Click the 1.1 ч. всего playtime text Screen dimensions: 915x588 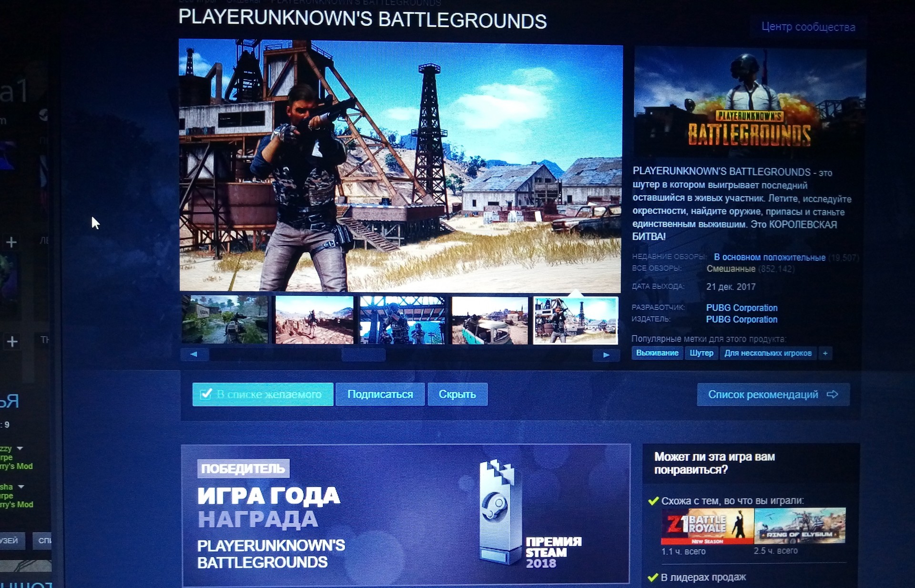(x=683, y=551)
